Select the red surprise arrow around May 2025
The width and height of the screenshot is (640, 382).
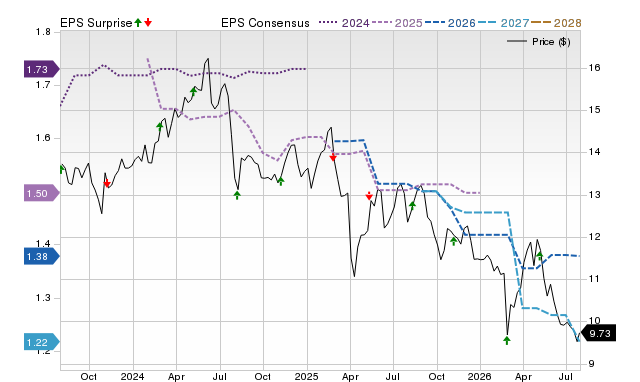click(x=369, y=196)
